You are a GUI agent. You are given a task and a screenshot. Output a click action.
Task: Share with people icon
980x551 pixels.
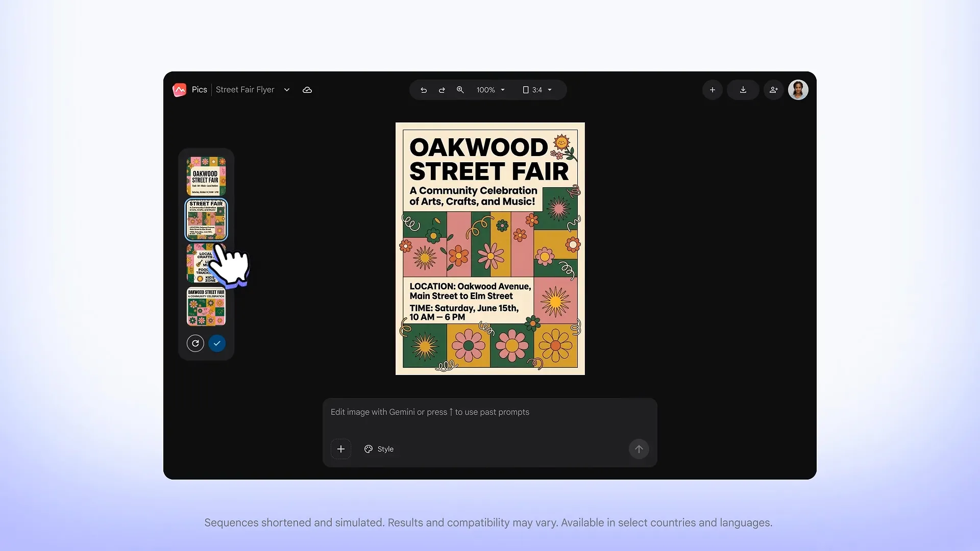tap(774, 90)
